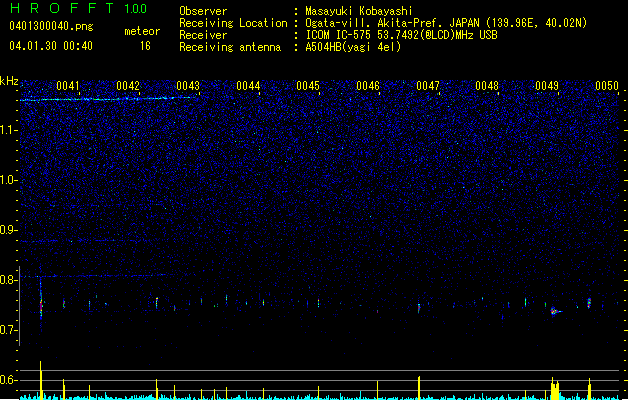Click the tallest yellow spike in signal graph
The width and height of the screenshot is (629, 400).
(x=41, y=380)
